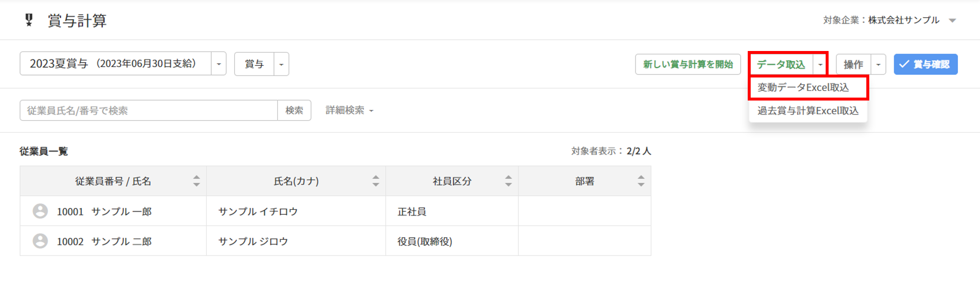Sort by 従業員番号 / 氏名 column arrows
The image size is (980, 281).
click(196, 181)
